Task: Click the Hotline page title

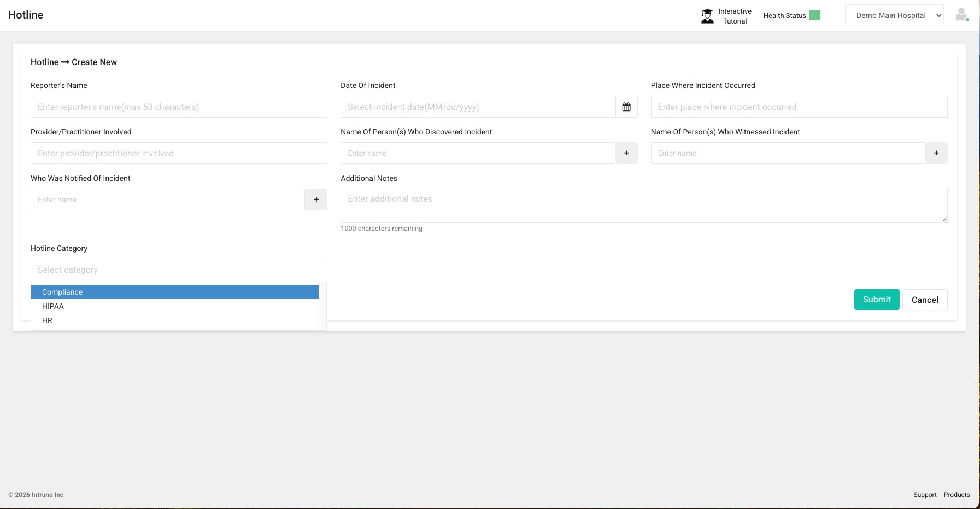Action: 26,15
